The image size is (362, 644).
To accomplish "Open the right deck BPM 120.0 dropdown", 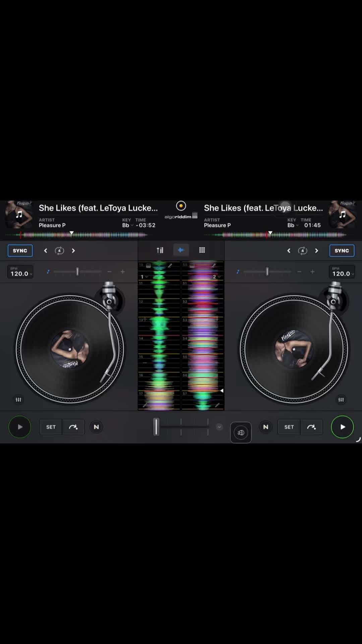I will click(x=342, y=272).
